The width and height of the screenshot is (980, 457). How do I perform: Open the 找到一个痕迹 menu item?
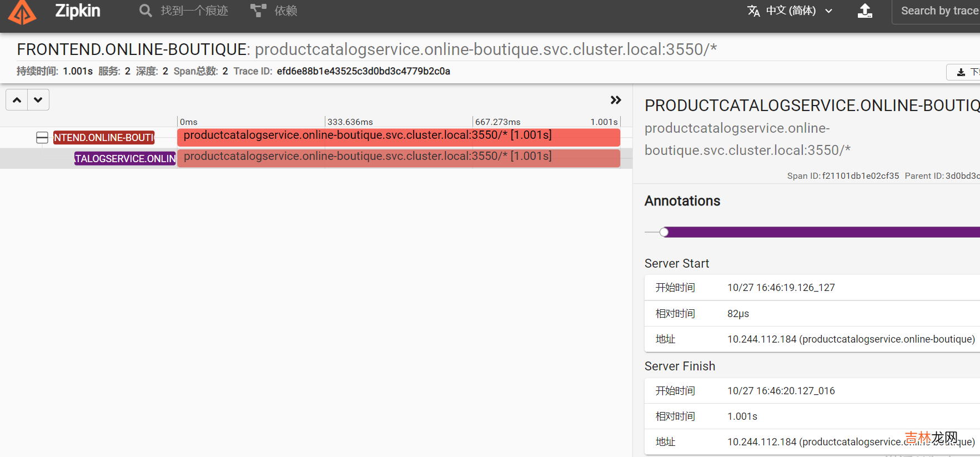[x=194, y=11]
